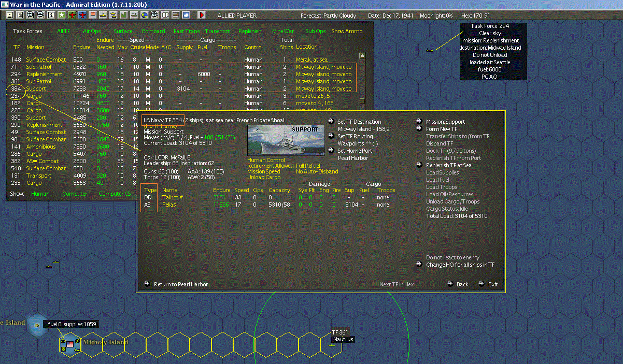The image size is (623, 364).
Task: Toggle Show Human task forces filter
Action: tap(40, 194)
